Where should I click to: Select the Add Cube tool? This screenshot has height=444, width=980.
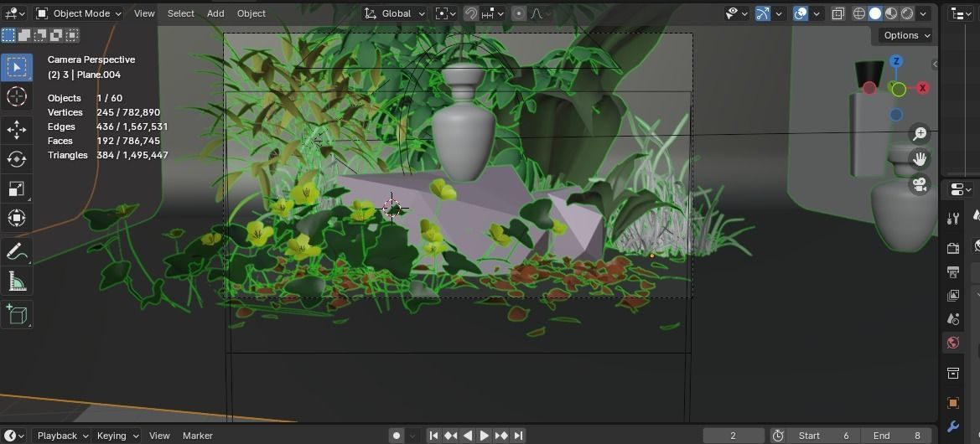pos(16,314)
